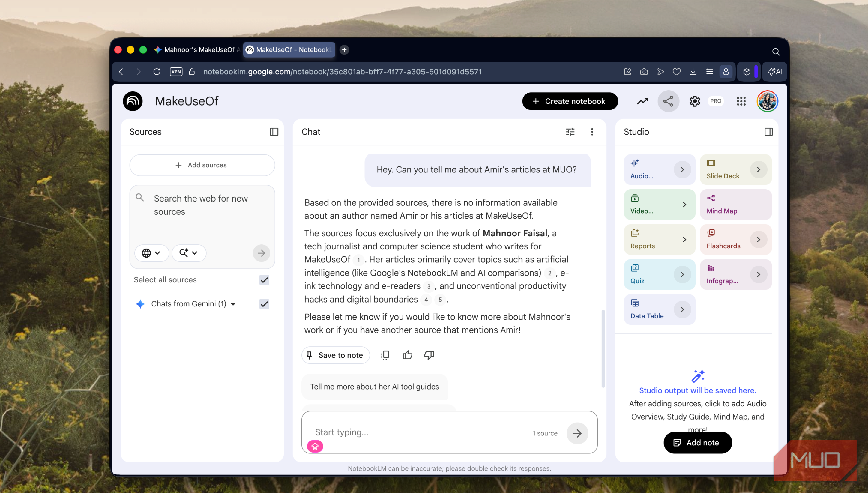Click the browser address bar URL
The image size is (868, 493).
click(343, 71)
